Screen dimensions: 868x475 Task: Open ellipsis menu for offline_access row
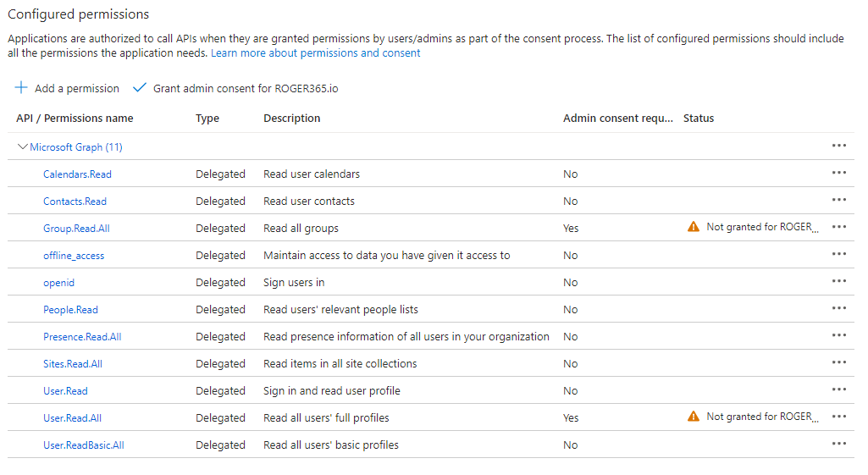838,254
